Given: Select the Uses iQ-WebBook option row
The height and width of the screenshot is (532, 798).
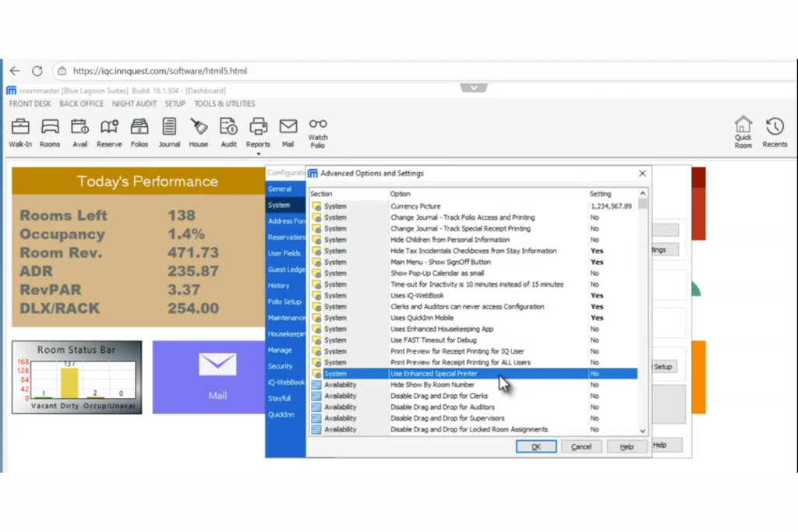Looking at the screenshot, I should (473, 295).
